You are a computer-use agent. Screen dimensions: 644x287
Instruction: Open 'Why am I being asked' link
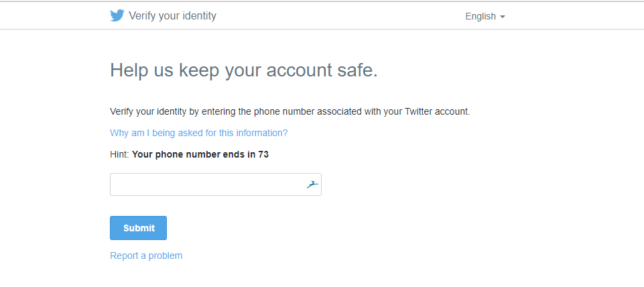point(198,133)
